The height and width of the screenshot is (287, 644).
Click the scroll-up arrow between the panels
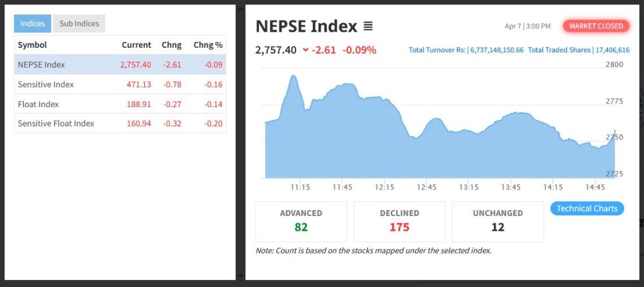(241, 10)
